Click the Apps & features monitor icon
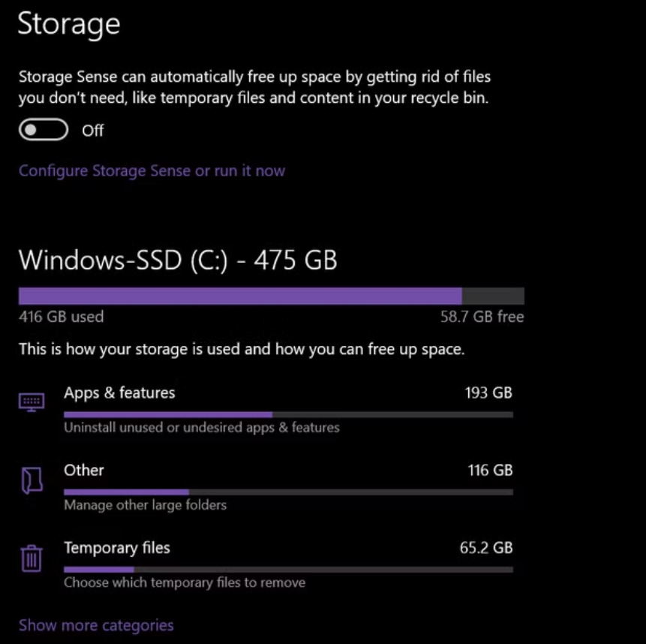The image size is (646, 644). point(31,402)
